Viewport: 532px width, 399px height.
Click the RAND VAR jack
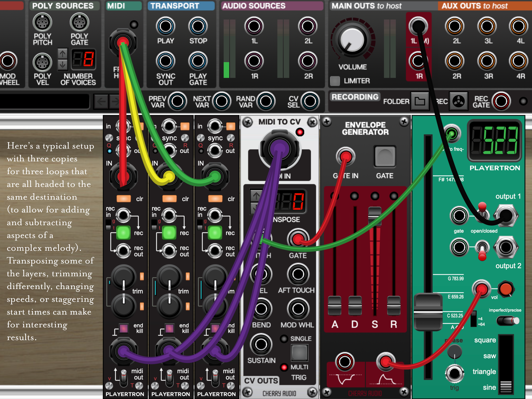pos(265,101)
